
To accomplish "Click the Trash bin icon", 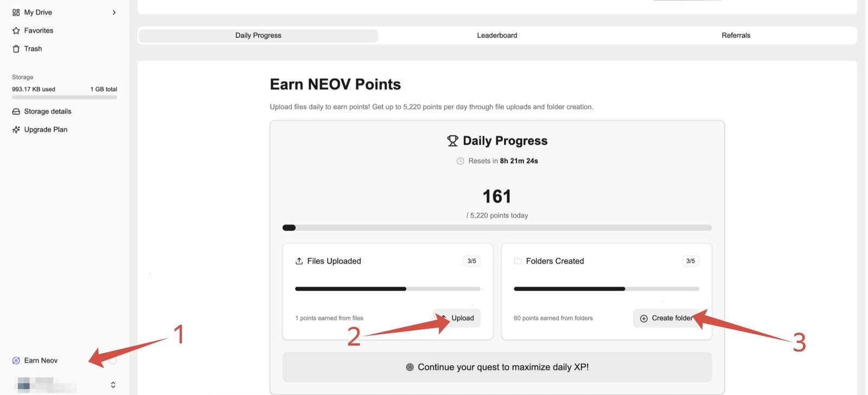I will pos(16,49).
